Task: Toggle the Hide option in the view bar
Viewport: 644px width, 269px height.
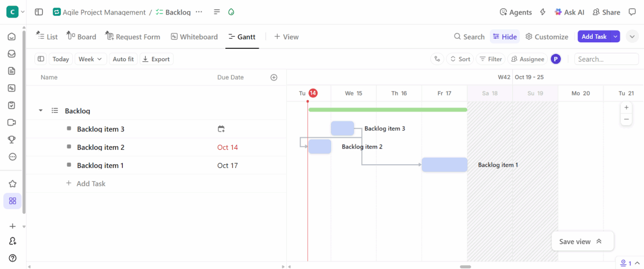Action: click(505, 36)
